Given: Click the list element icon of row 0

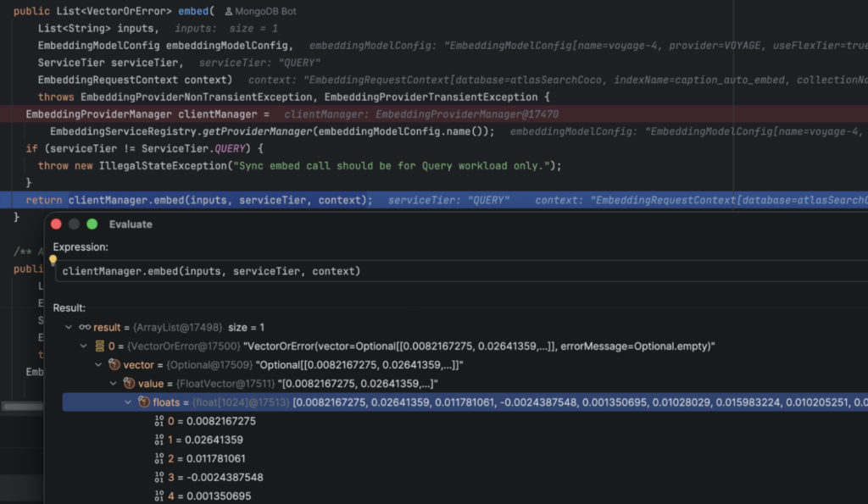Looking at the screenshot, I should pyautogui.click(x=100, y=346).
